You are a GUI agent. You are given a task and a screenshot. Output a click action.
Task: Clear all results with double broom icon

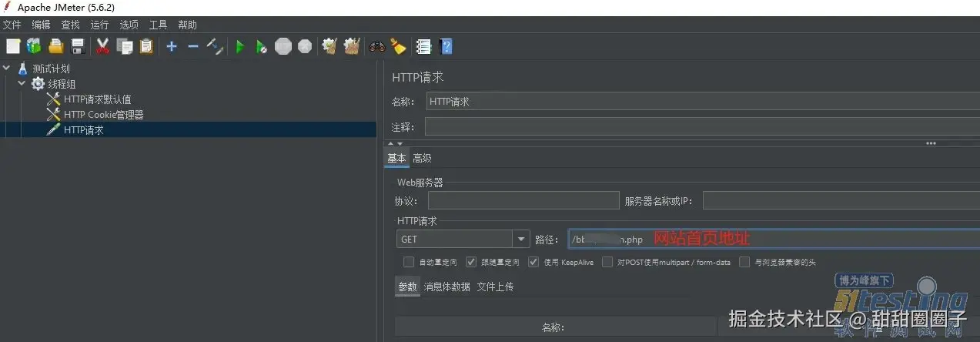coord(352,47)
